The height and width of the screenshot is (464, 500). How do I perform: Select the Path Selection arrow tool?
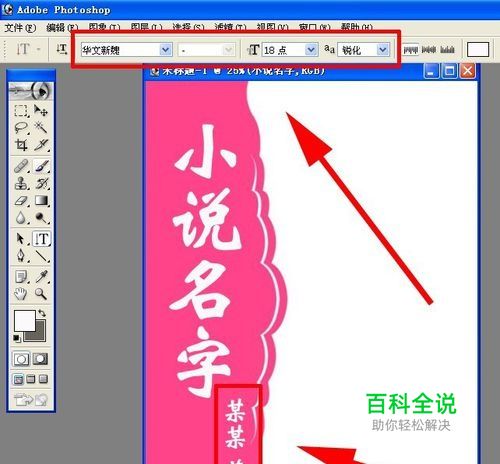21,239
